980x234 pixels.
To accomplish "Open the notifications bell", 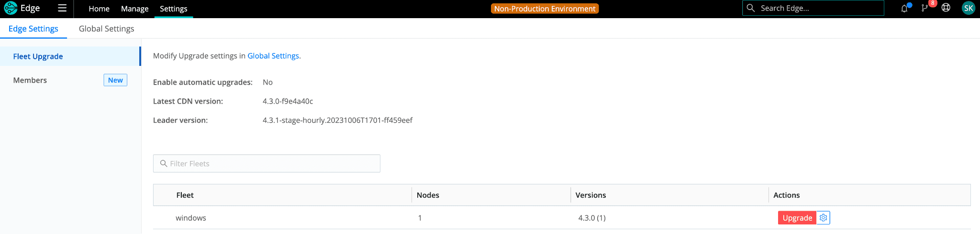I will coord(904,9).
